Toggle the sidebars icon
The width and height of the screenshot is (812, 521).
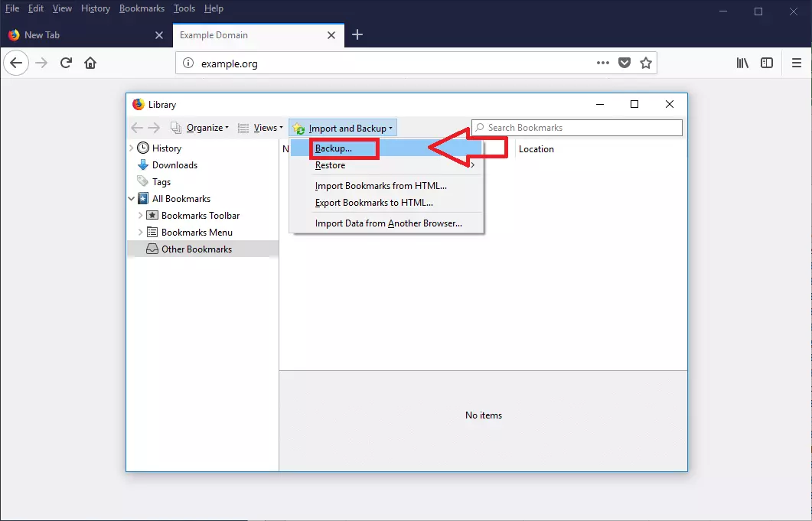tap(767, 63)
